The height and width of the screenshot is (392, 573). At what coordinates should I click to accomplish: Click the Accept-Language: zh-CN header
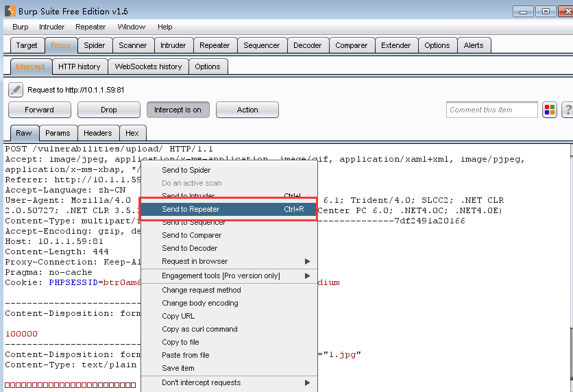[65, 190]
